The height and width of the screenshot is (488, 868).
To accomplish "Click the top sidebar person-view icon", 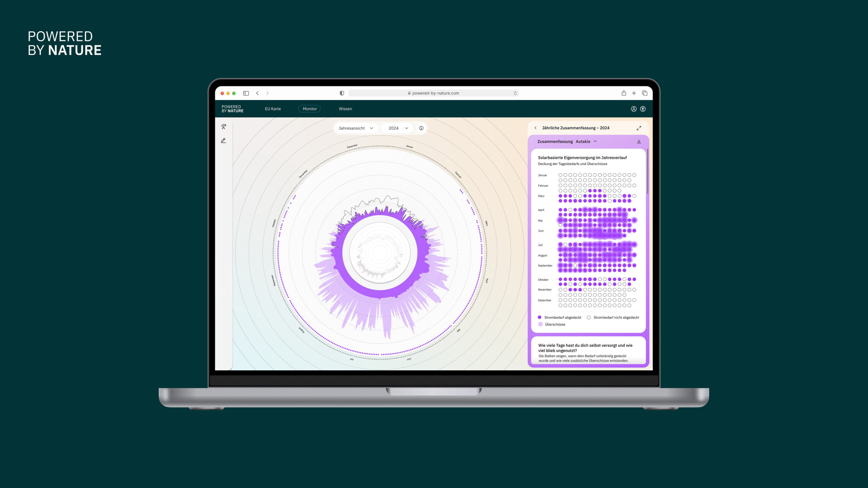I will [223, 127].
